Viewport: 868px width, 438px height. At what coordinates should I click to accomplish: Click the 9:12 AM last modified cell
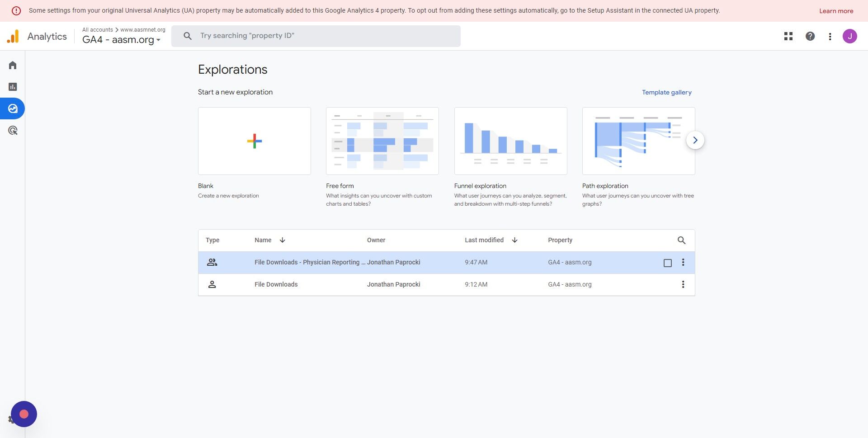pyautogui.click(x=476, y=284)
